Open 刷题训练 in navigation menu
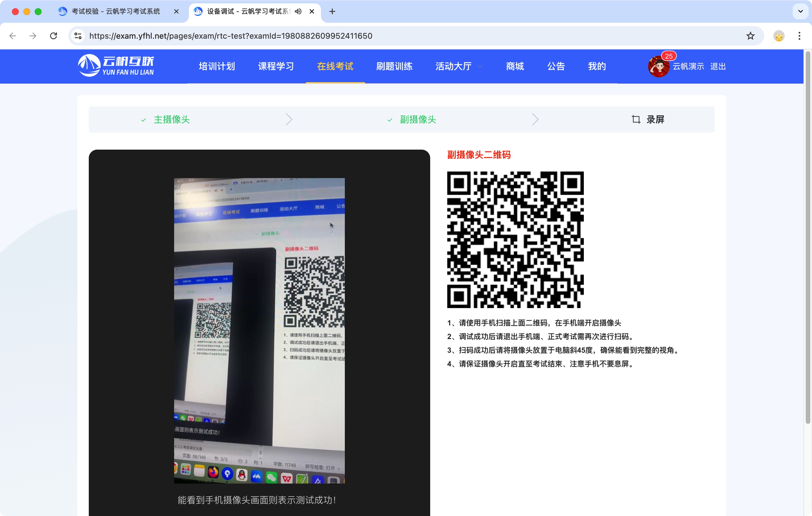The image size is (812, 516). [394, 66]
